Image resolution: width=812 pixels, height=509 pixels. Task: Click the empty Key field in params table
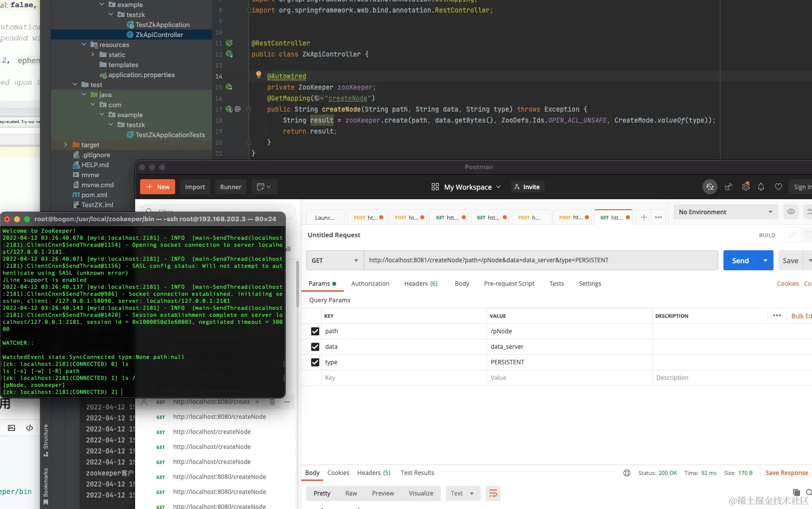[404, 378]
